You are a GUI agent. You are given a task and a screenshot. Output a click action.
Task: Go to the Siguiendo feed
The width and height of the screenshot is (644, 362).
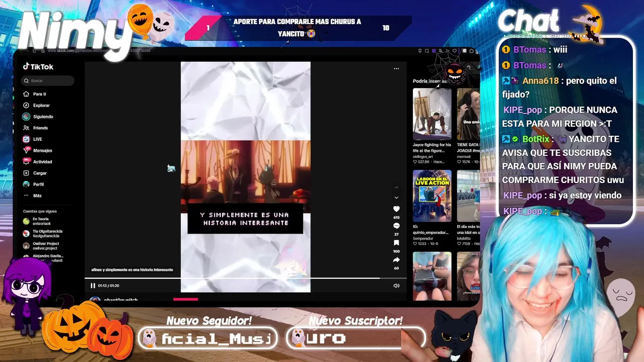click(38, 117)
